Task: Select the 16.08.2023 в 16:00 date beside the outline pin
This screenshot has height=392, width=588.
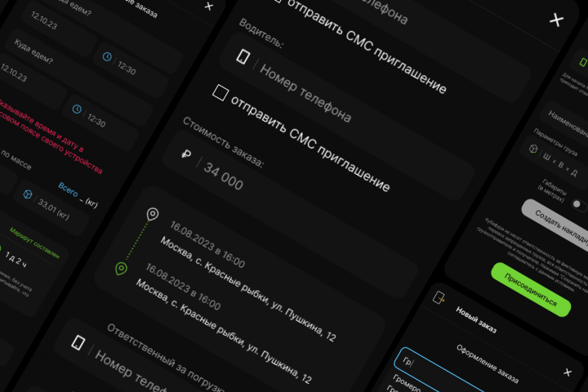Action: click(207, 244)
